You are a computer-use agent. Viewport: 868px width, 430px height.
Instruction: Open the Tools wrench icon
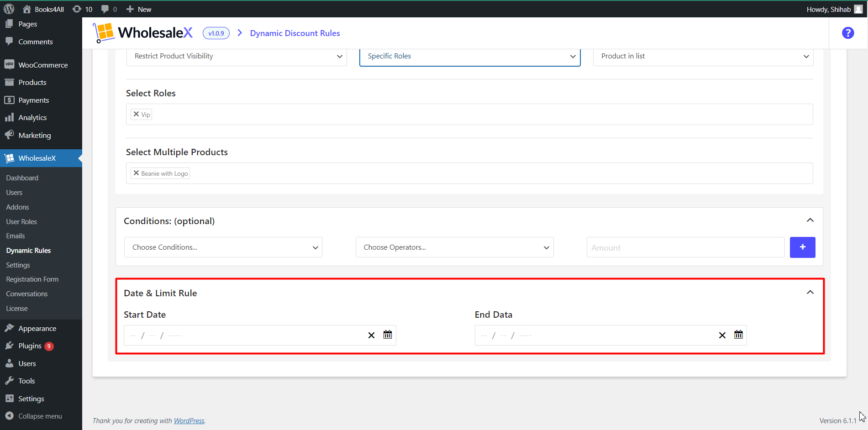pos(9,381)
